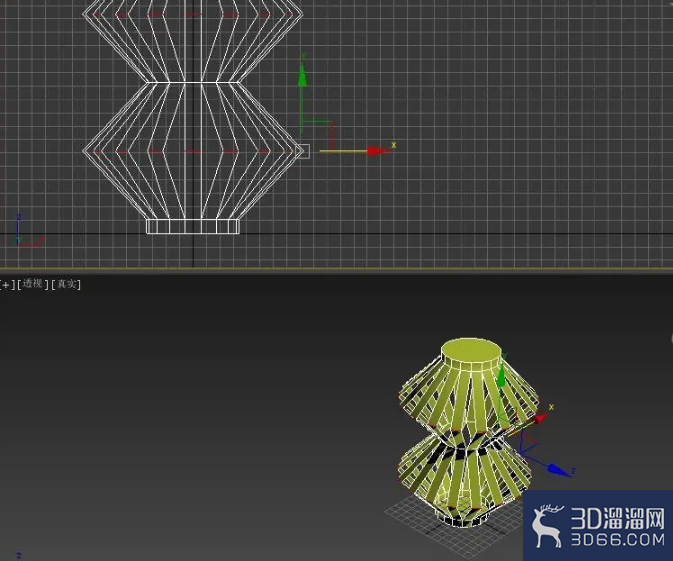Click wireframe base ring of the lamp
673x561 pixels.
pos(193,226)
